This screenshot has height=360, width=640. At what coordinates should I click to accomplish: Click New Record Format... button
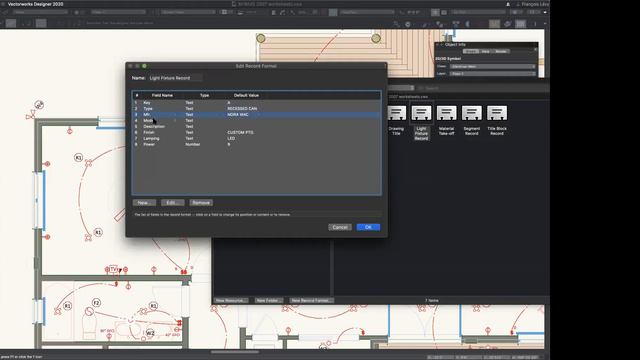point(311,300)
